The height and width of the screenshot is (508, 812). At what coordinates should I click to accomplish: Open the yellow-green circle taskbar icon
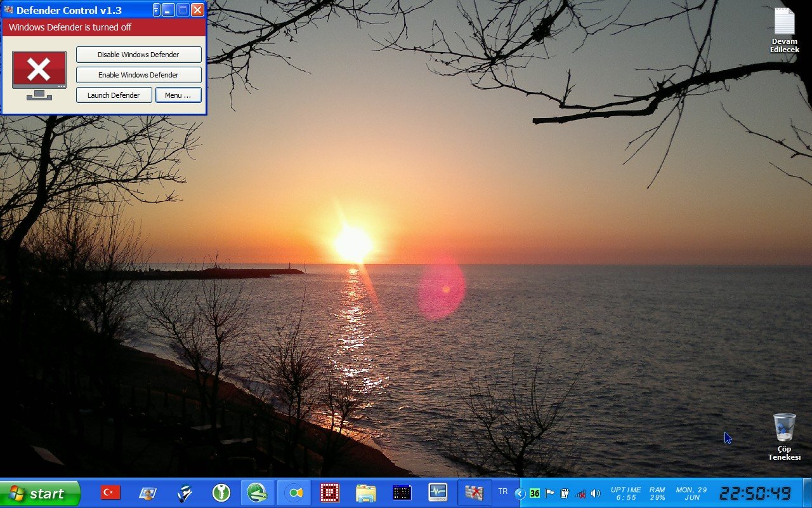tap(294, 493)
